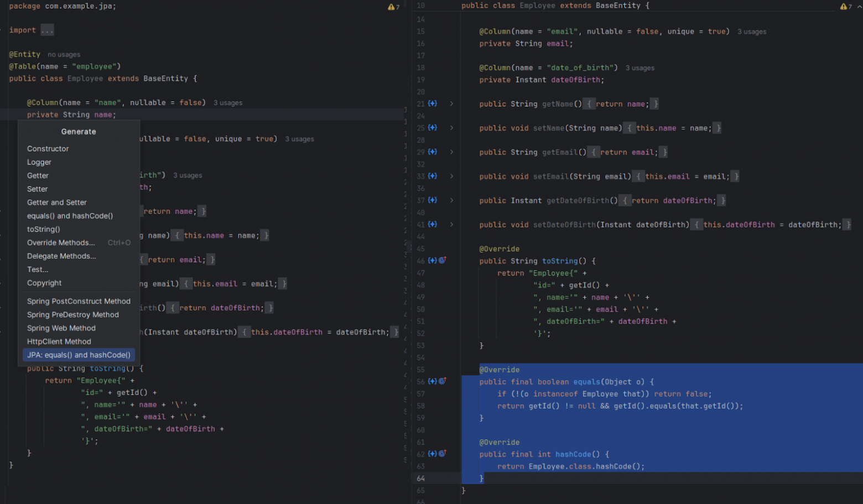Click the 'Generate' popup title
Image resolution: width=863 pixels, height=504 pixels.
(x=79, y=132)
